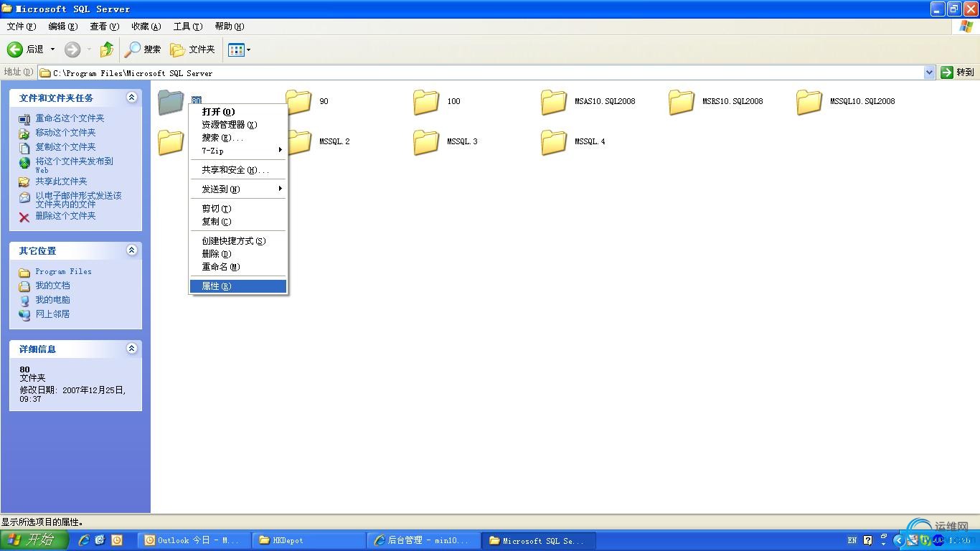Select the MSSQL.2 folder
Image resolution: width=980 pixels, height=551 pixels.
click(x=320, y=142)
